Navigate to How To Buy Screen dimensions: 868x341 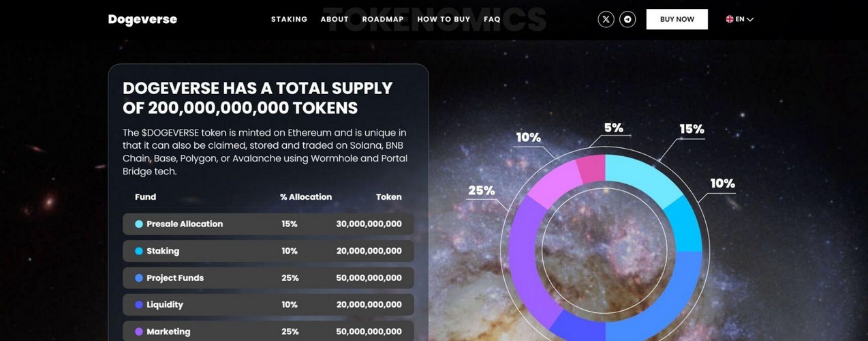pyautogui.click(x=444, y=19)
